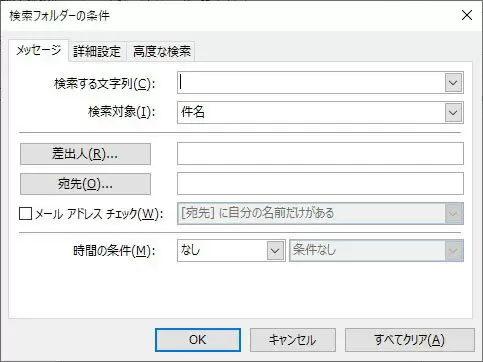Open the 詳細設定 tab
The height and width of the screenshot is (362, 483).
click(x=97, y=52)
